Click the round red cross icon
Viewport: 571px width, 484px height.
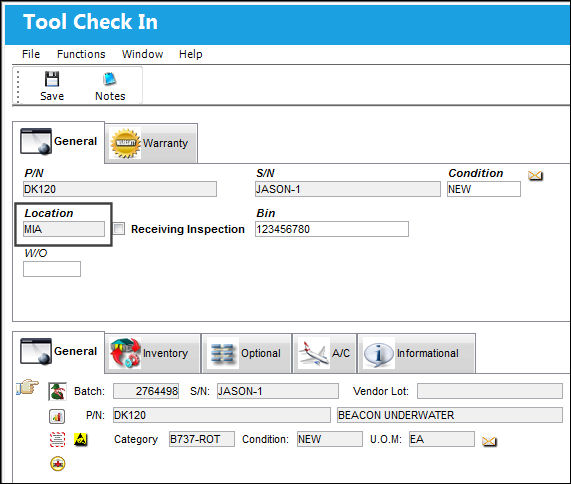pos(58,464)
